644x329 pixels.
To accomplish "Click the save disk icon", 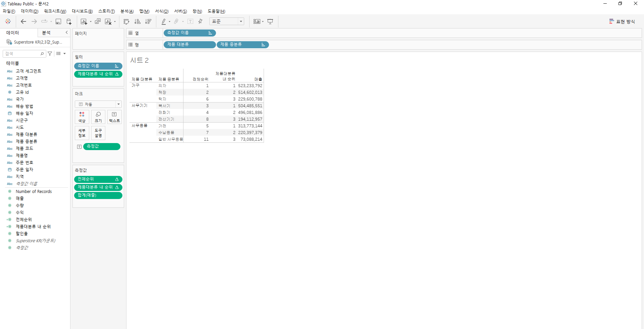I will (58, 21).
